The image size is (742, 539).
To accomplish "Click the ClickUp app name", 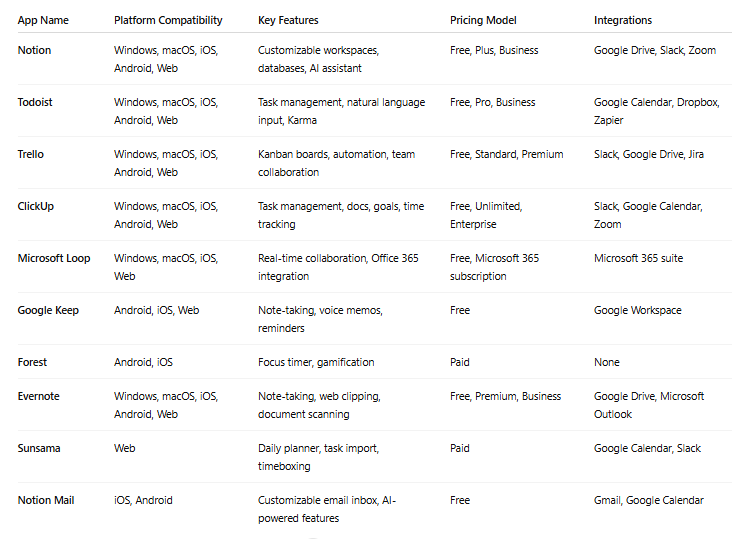I will pyautogui.click(x=36, y=206).
